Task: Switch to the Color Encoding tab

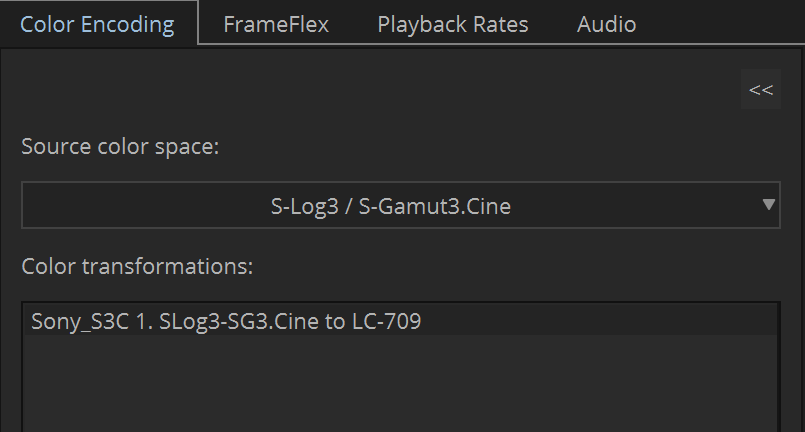Action: pos(98,24)
